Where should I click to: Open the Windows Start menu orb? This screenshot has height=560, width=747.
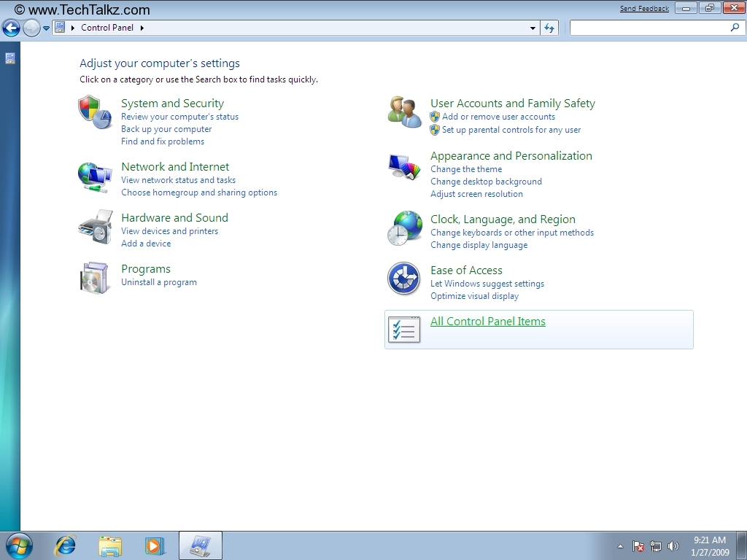(18, 545)
